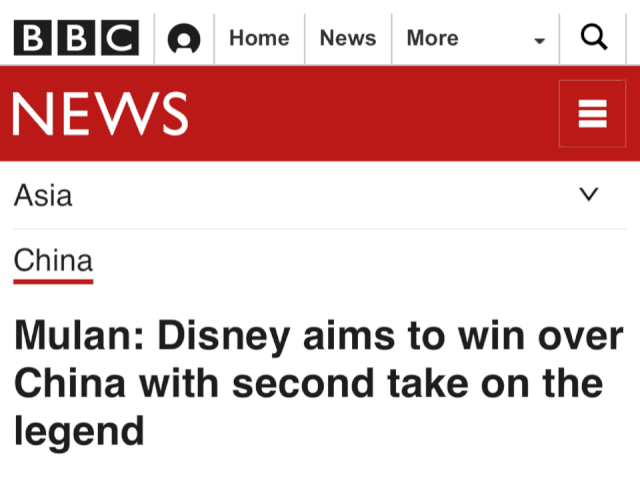The width and height of the screenshot is (640, 479).
Task: Click the BBC logo
Action: coord(76,38)
